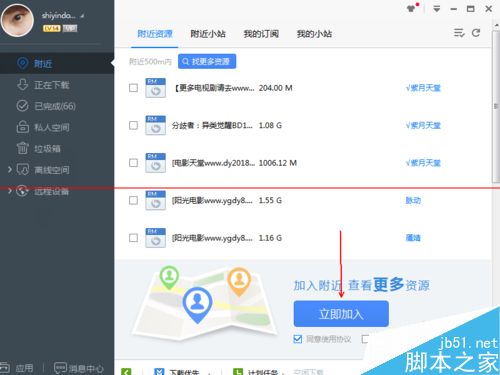Click the 阳光电影 file name sized 1.16 G
This screenshot has height=375, width=500.
(x=212, y=238)
